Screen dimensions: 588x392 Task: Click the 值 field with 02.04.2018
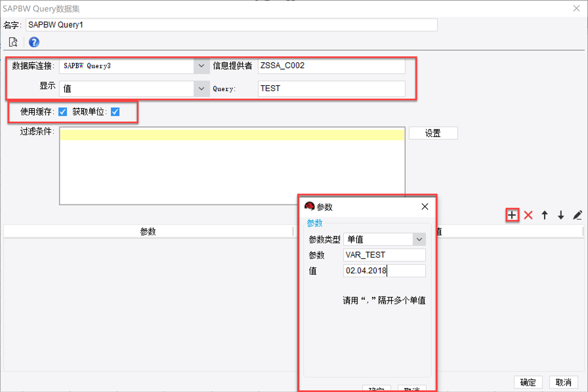pos(385,271)
